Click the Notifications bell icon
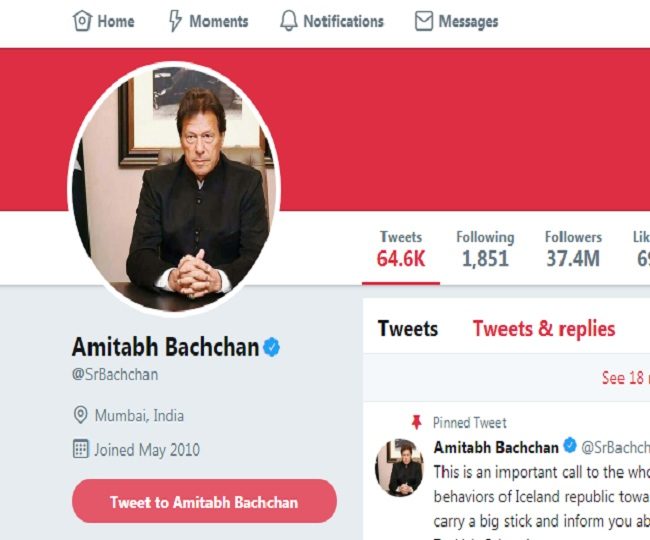The width and height of the screenshot is (650, 540). 289,21
